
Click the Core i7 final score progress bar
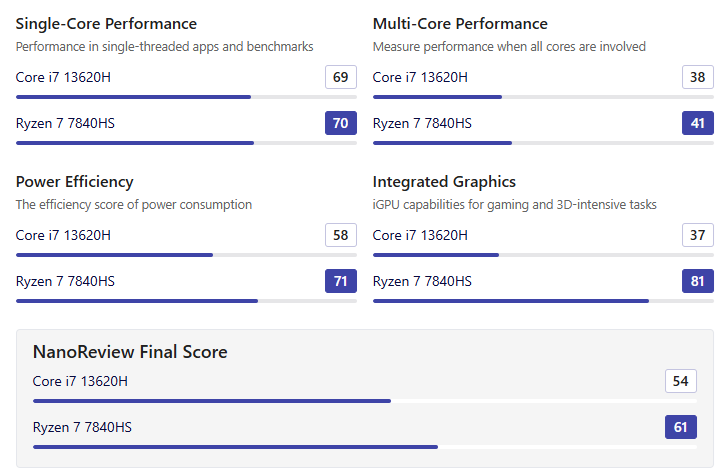(x=364, y=401)
